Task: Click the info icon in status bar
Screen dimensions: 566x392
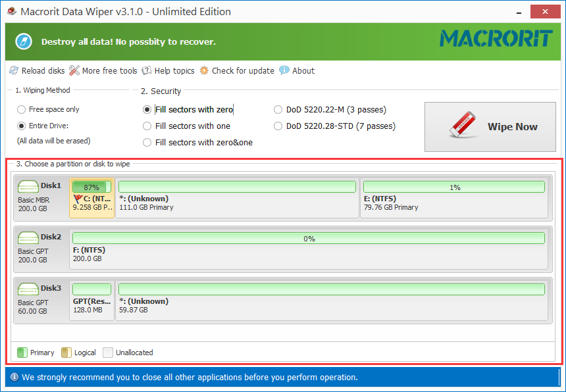Action: (x=14, y=378)
